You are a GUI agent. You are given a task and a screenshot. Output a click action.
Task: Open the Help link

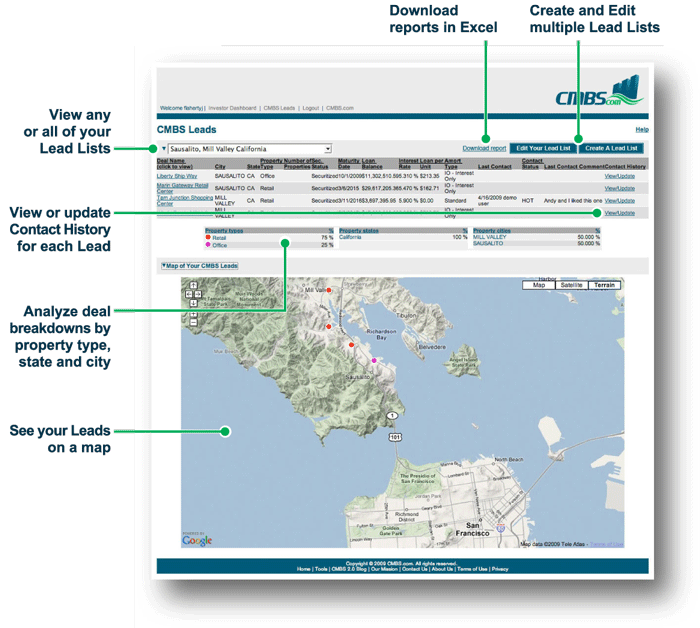click(x=642, y=129)
